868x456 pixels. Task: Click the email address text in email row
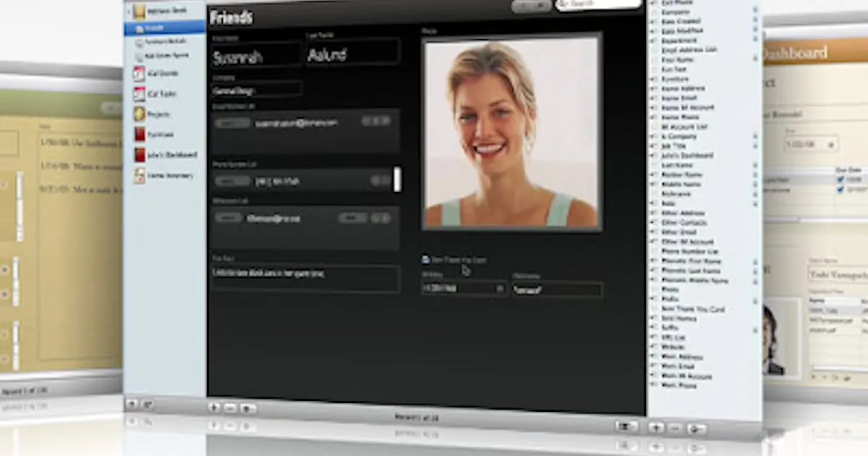296,124
